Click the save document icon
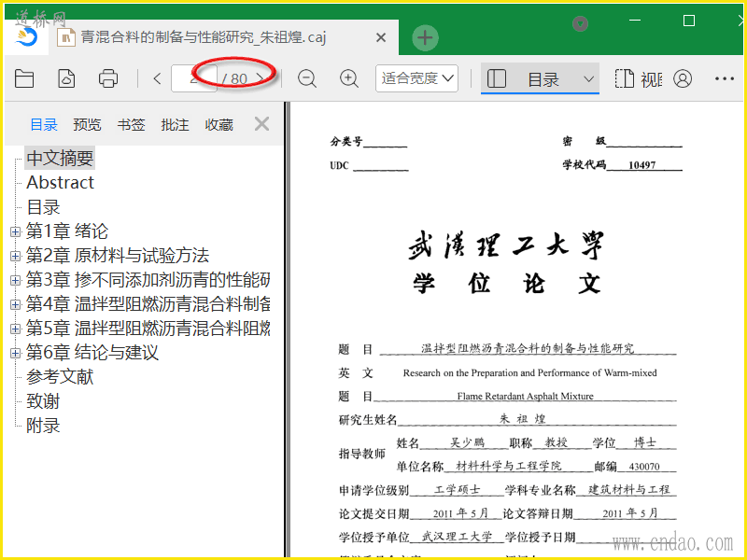The height and width of the screenshot is (560, 747). (66, 78)
